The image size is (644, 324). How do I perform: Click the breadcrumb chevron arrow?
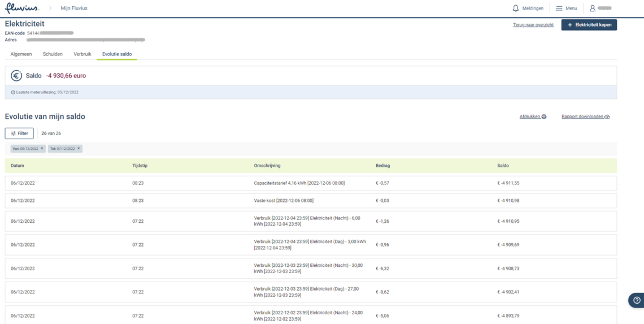coord(50,8)
